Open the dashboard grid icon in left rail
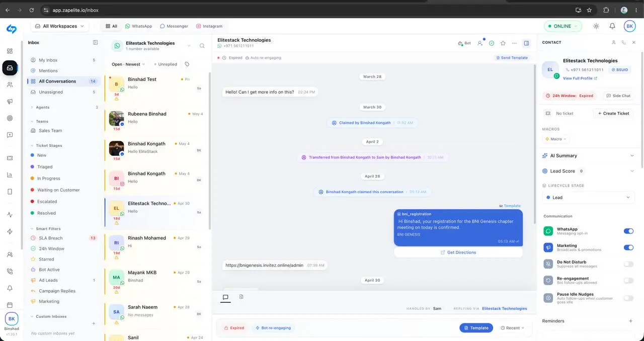The width and height of the screenshot is (644, 341). (x=10, y=51)
